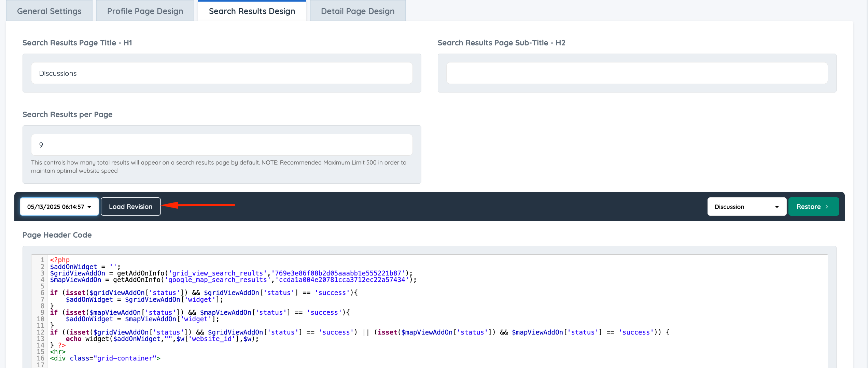The width and height of the screenshot is (868, 368).
Task: Click code line 1 containing <?php
Action: click(60, 260)
